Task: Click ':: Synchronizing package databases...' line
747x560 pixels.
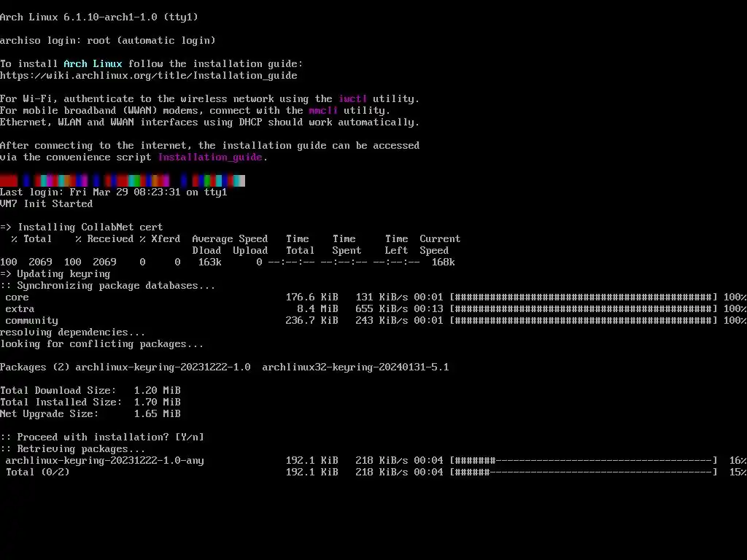Action: pyautogui.click(x=108, y=286)
